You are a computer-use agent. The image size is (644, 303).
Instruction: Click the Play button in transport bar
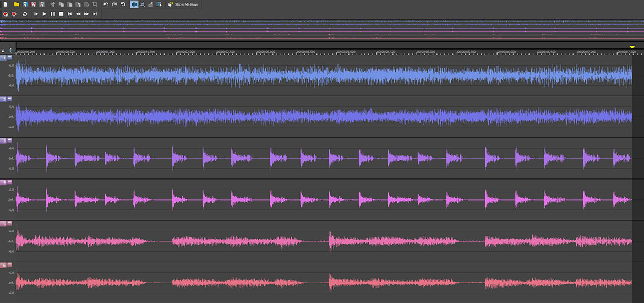(44, 13)
